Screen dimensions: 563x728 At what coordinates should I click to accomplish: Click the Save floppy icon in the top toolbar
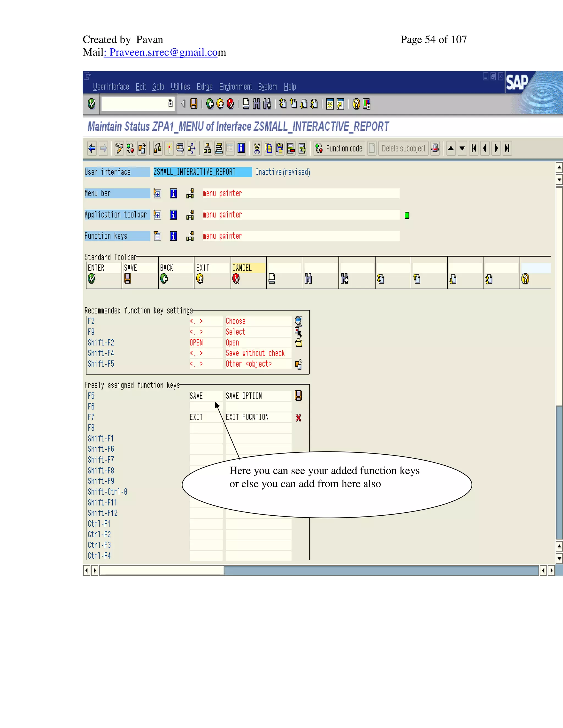194,104
